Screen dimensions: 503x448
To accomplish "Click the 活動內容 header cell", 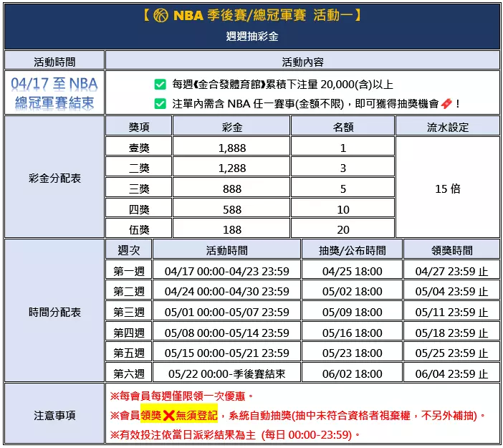I will point(302,60).
